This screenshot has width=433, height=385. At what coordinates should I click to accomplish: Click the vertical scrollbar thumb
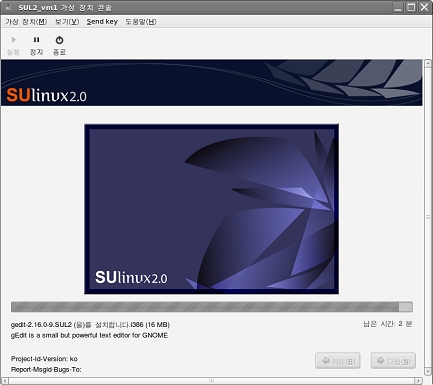[428, 217]
